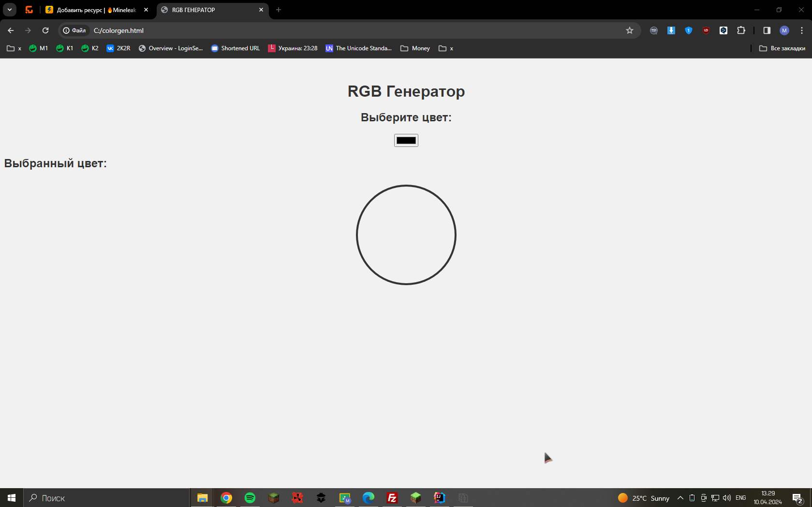Screen dimensions: 812x507
Task: Click the Chrome profile avatar icon
Action: tap(784, 30)
